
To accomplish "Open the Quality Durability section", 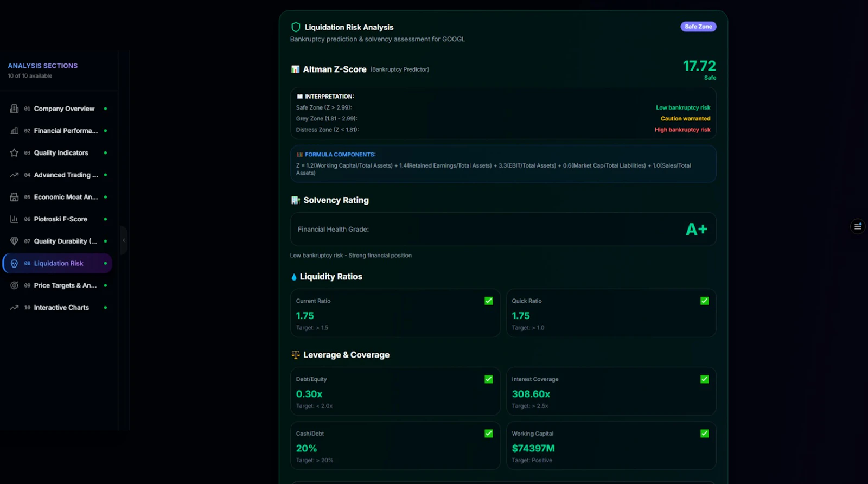I will tap(58, 241).
